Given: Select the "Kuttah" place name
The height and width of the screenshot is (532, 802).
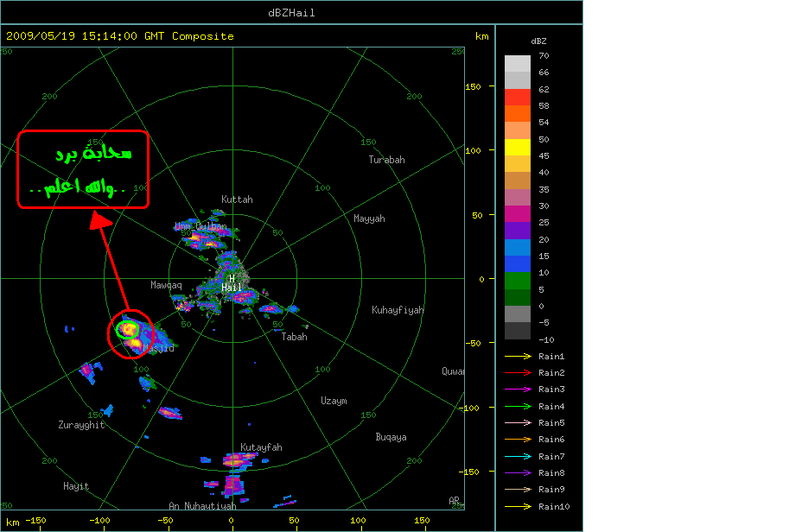Looking at the screenshot, I should tap(237, 199).
